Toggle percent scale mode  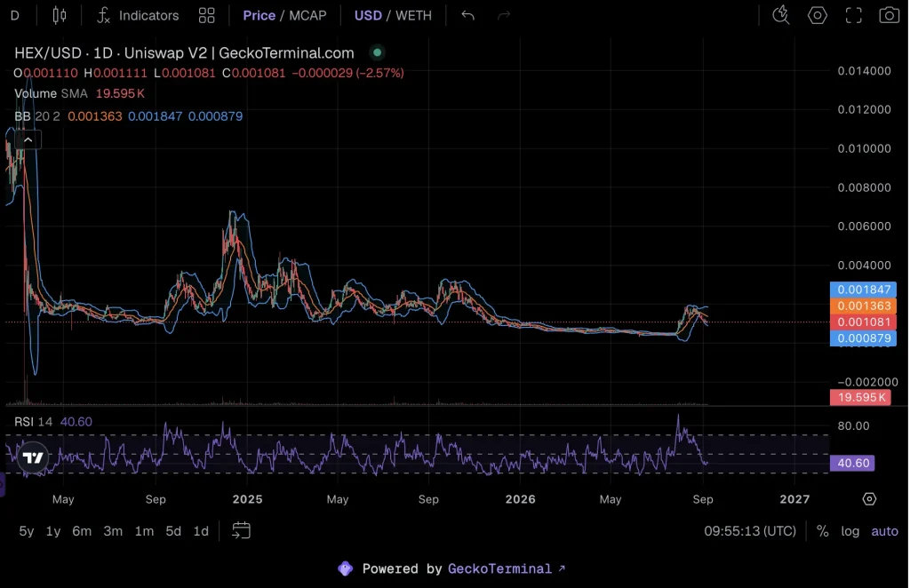(822, 531)
